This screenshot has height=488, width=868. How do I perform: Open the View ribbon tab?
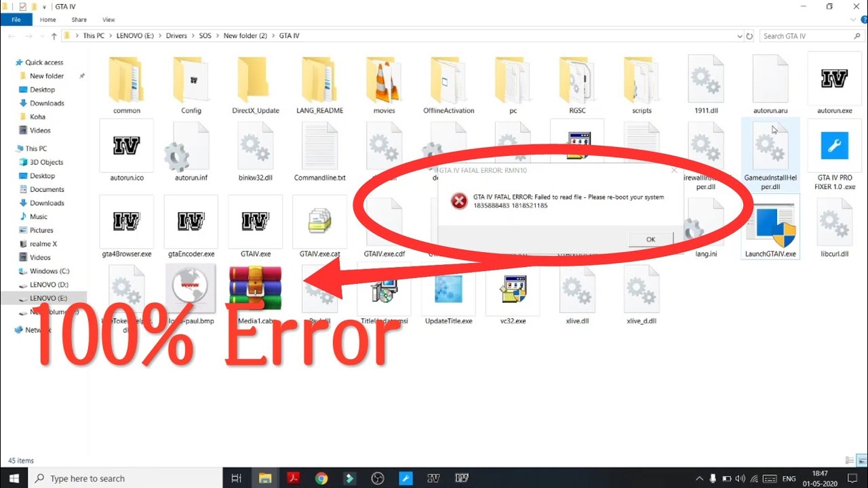(108, 20)
